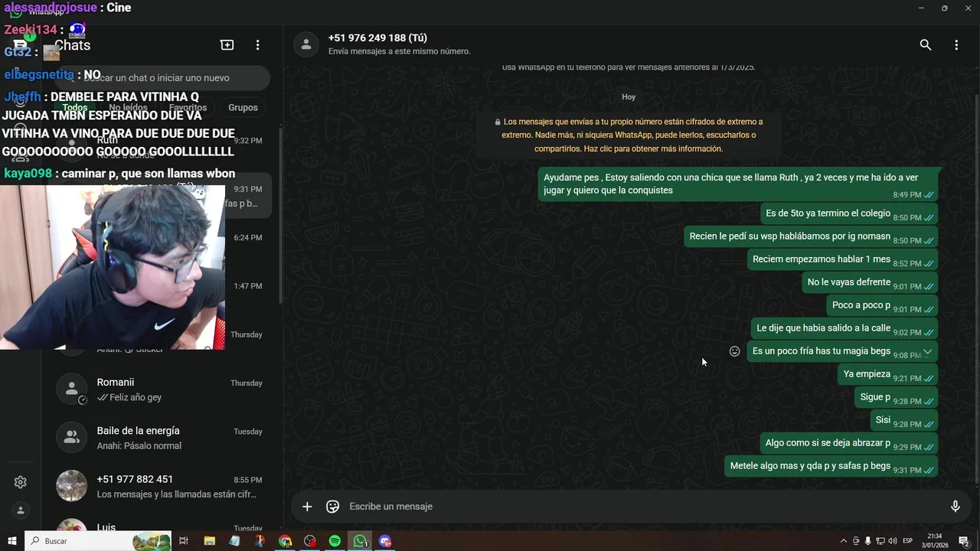Click the microphone tray icon
The width and height of the screenshot is (980, 551).
867,541
